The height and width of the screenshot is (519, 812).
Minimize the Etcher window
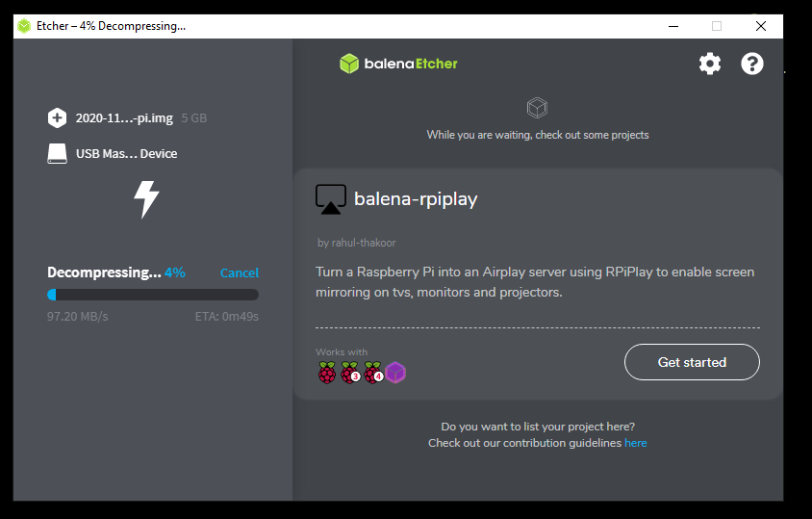(673, 26)
